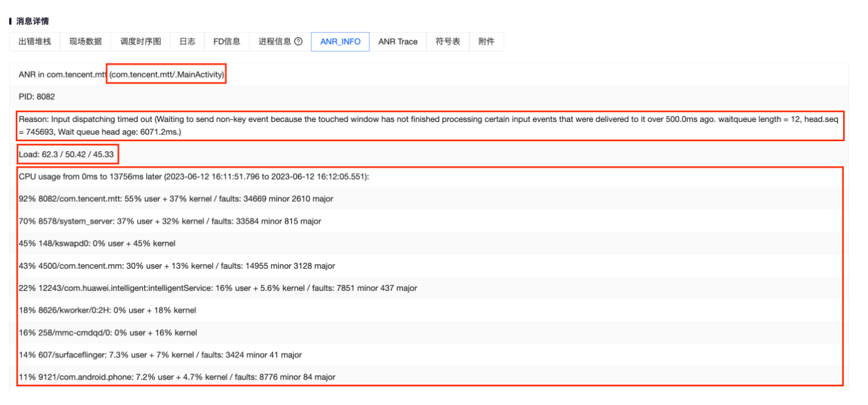Select the 调度时序图 tab

point(140,41)
